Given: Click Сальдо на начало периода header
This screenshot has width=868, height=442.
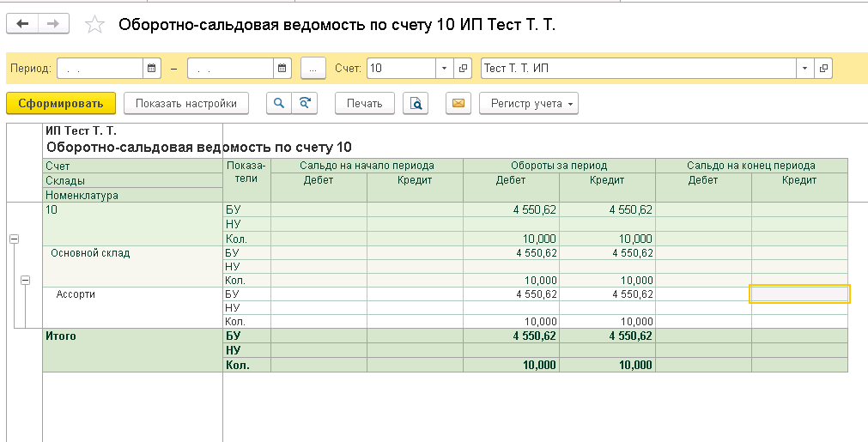Looking at the screenshot, I should [367, 166].
